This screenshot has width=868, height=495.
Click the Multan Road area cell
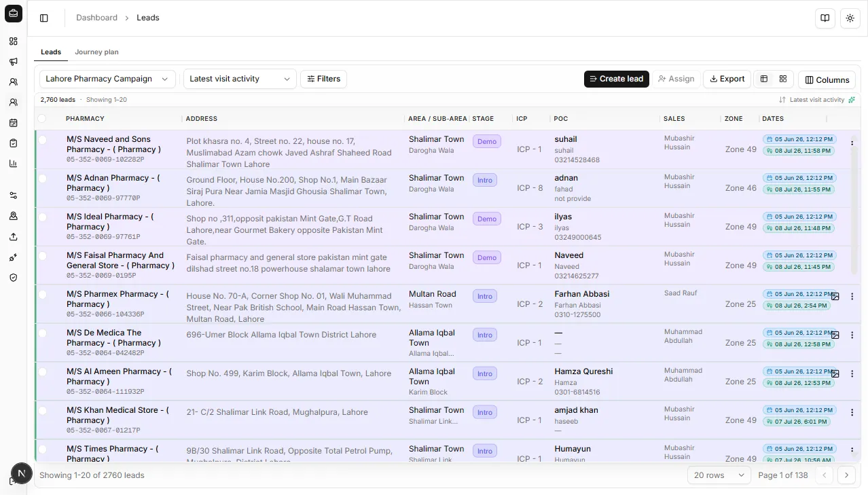tap(432, 294)
